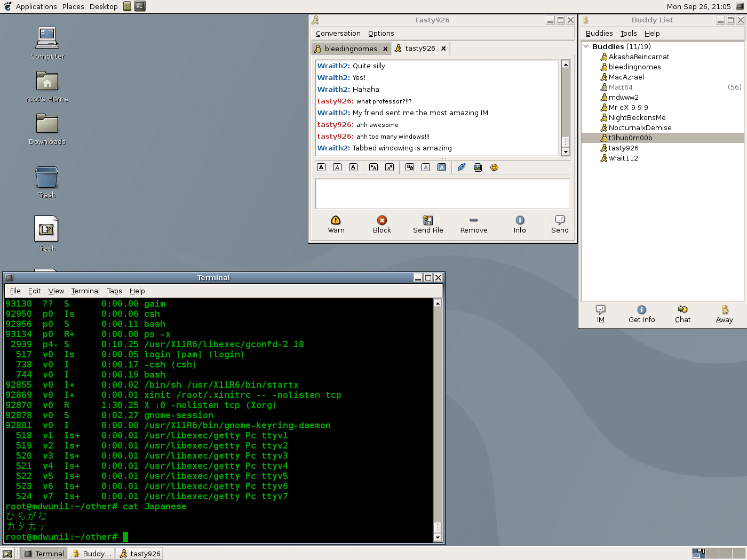
Task: Set status using the Away button
Action: pyautogui.click(x=724, y=314)
